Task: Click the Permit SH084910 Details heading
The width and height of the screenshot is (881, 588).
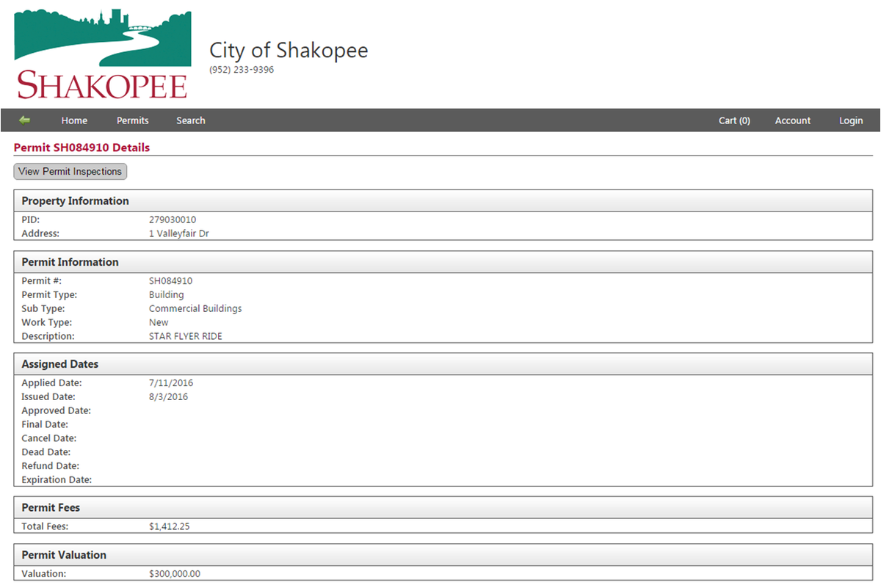Action: (x=81, y=148)
